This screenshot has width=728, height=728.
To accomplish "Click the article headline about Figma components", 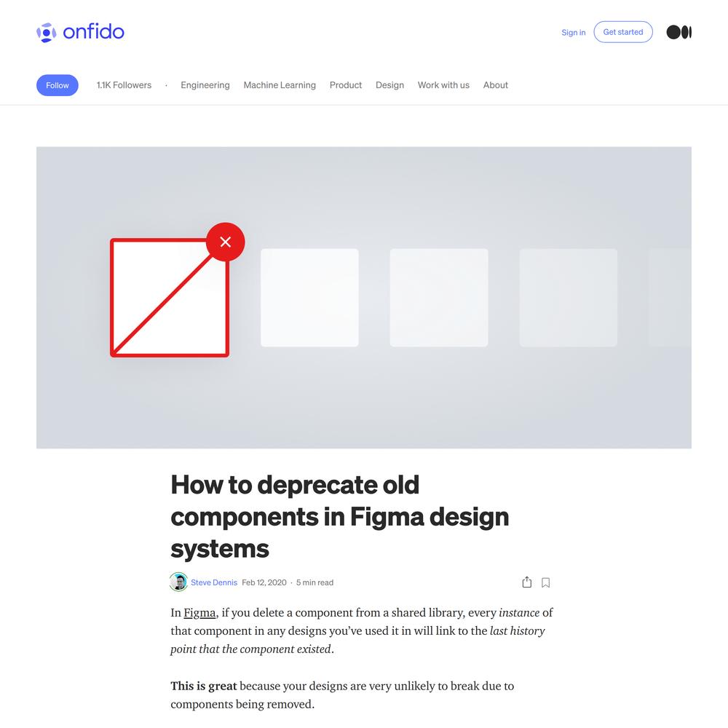I will click(x=340, y=516).
